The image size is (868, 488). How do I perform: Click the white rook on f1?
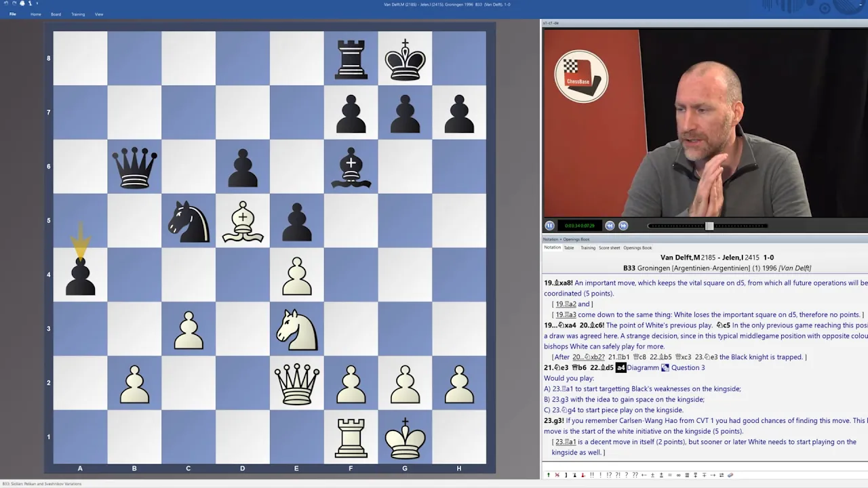click(x=351, y=437)
